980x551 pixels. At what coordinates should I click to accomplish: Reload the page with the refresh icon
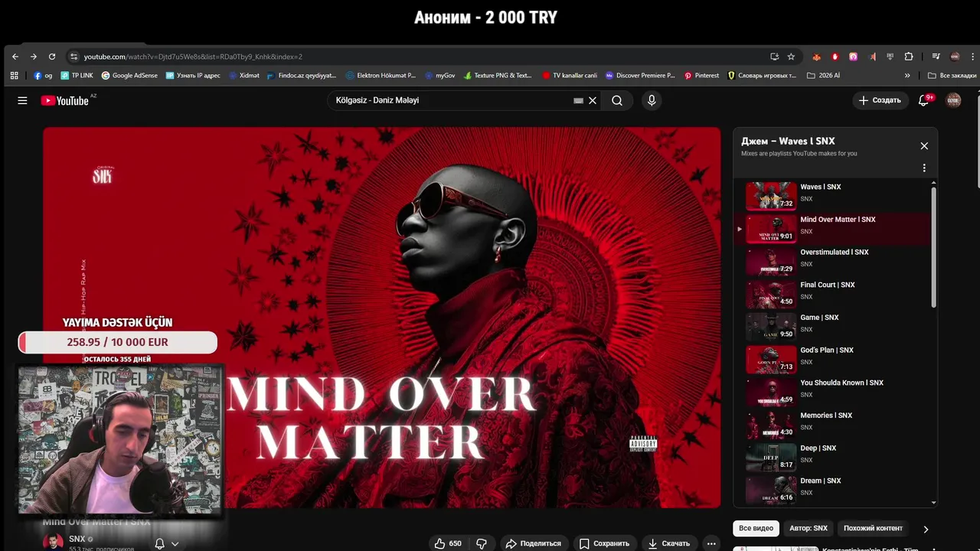tap(52, 57)
